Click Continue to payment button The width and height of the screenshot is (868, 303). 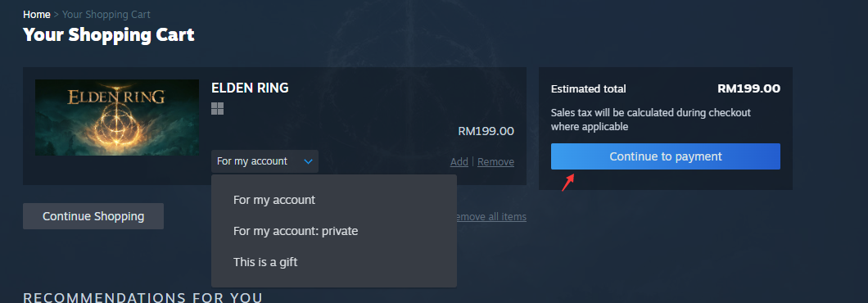666,156
